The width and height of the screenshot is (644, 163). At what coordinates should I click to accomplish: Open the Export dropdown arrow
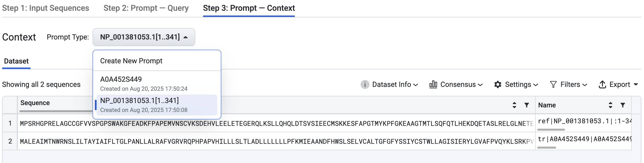point(636,85)
